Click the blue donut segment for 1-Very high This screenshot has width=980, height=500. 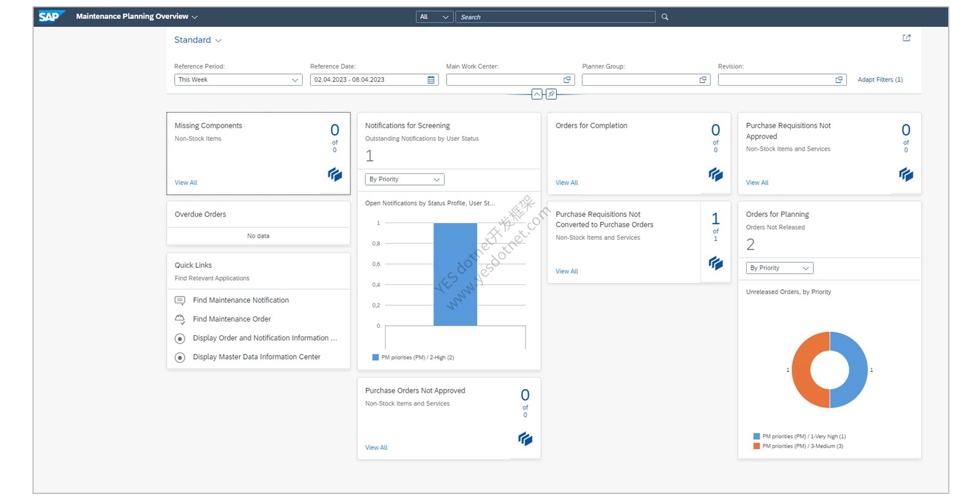(858, 370)
